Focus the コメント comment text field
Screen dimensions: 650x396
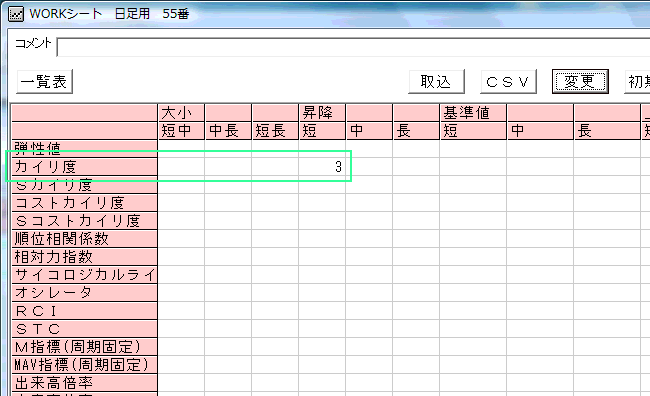[353, 47]
